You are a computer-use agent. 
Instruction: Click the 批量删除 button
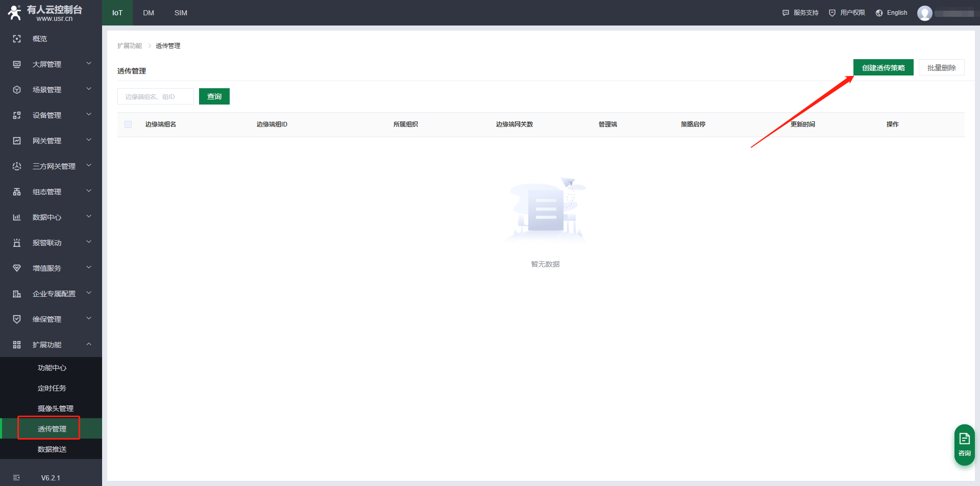(941, 68)
